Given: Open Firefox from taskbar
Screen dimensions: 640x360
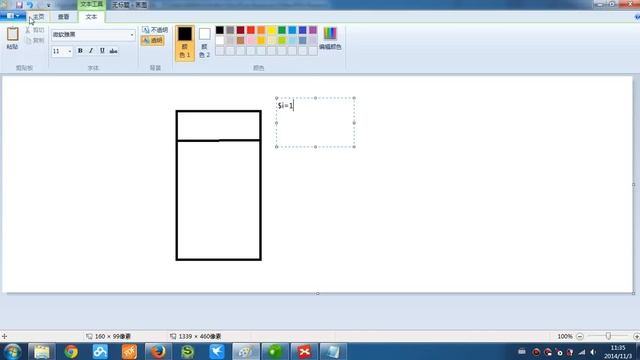Looking at the screenshot, I should click(x=158, y=352).
